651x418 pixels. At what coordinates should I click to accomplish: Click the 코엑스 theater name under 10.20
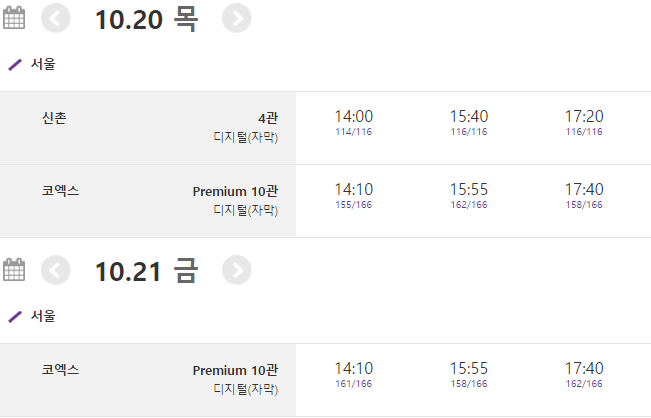coord(60,189)
